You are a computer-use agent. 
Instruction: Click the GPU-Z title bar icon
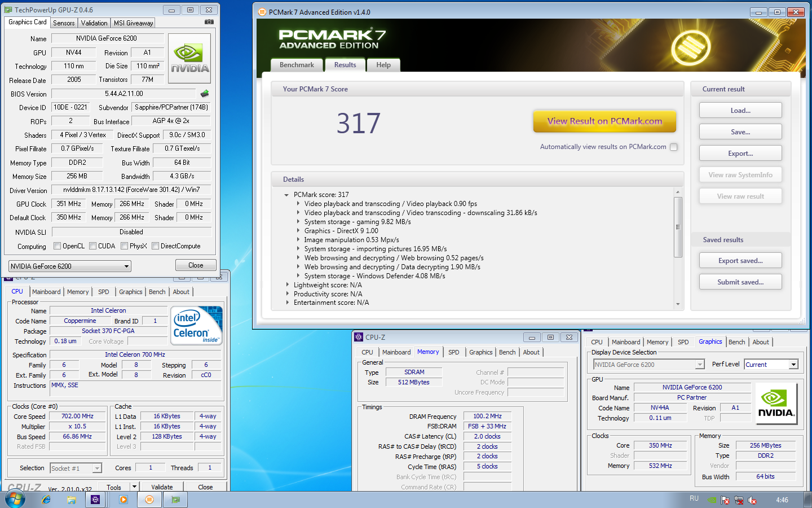8,10
